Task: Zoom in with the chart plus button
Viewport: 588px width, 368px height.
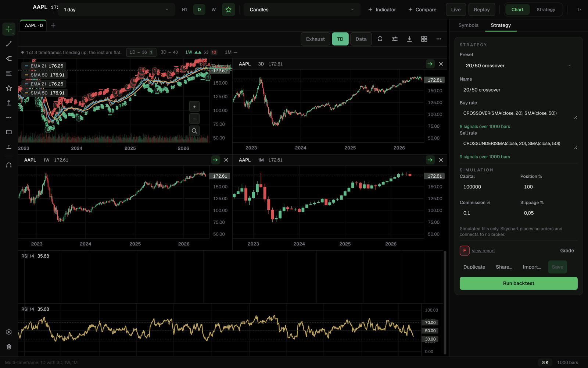Action: [194, 107]
